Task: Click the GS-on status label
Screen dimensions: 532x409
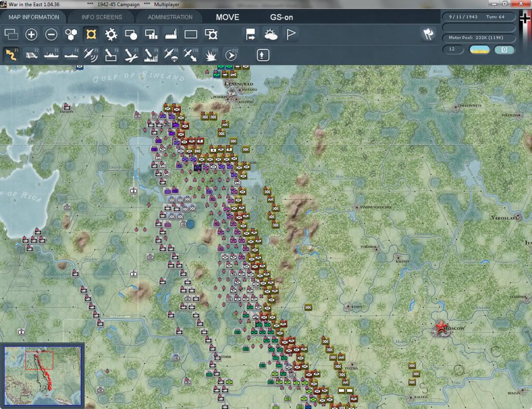Action: (x=281, y=17)
